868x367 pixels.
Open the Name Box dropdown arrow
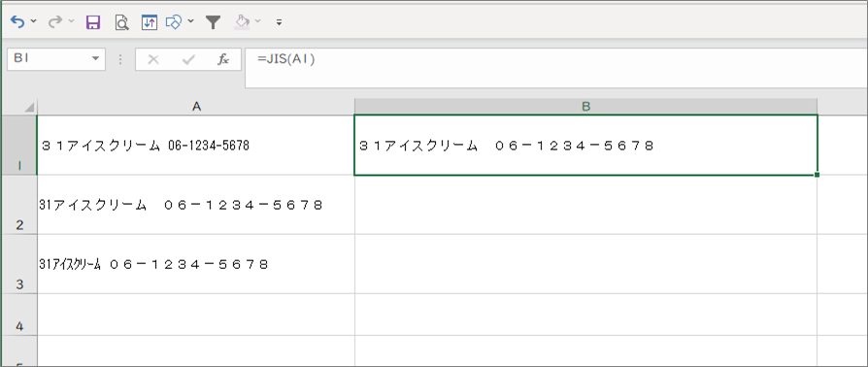[x=96, y=58]
